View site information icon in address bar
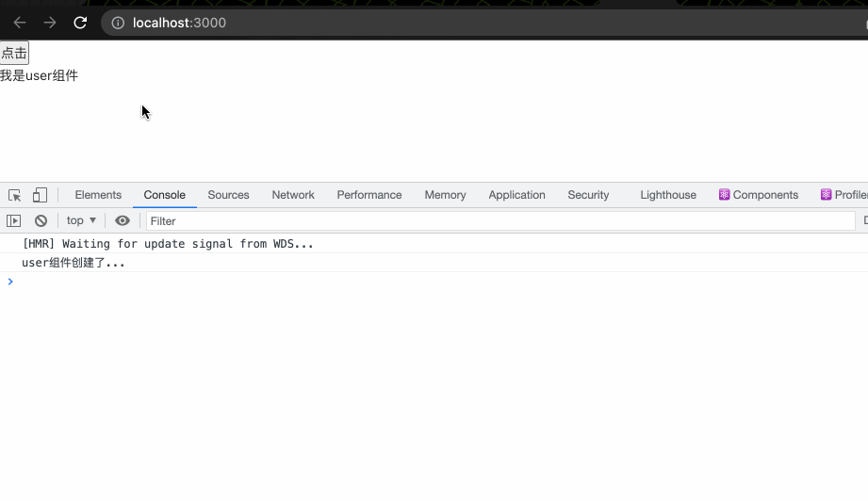The width and height of the screenshot is (868, 501). pos(118,23)
